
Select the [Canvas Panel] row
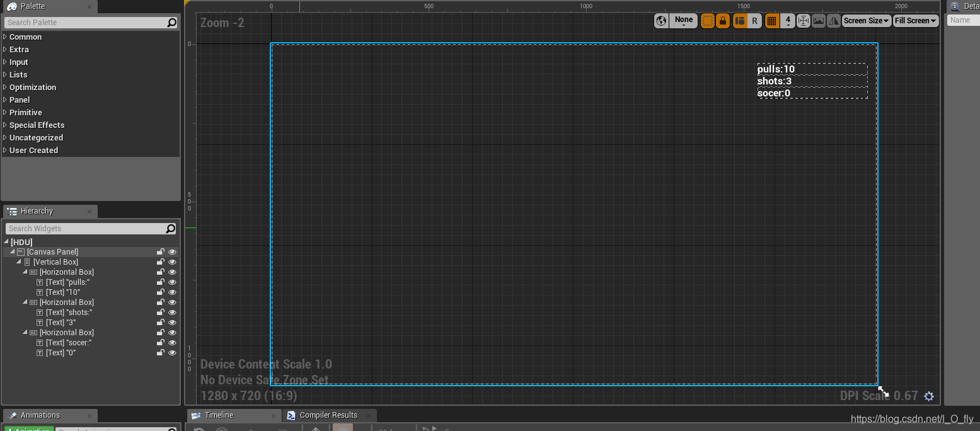(90, 252)
